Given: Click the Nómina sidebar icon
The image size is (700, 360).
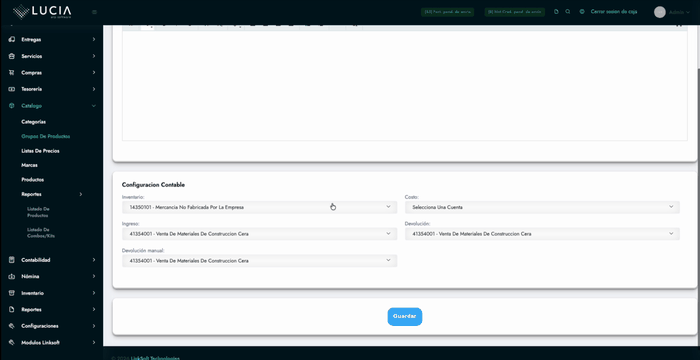Looking at the screenshot, I should 12,276.
